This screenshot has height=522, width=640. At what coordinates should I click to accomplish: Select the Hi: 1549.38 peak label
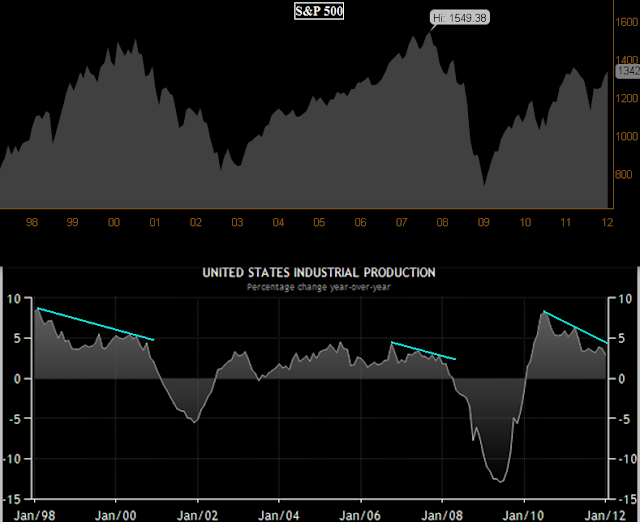click(460, 18)
